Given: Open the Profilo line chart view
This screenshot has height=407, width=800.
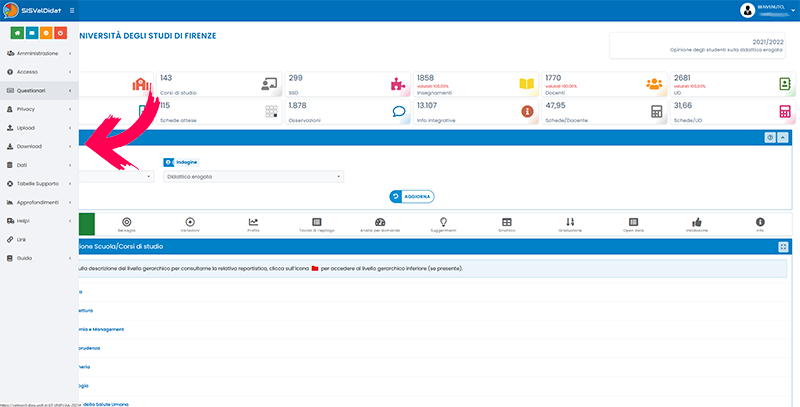Looking at the screenshot, I should click(253, 224).
